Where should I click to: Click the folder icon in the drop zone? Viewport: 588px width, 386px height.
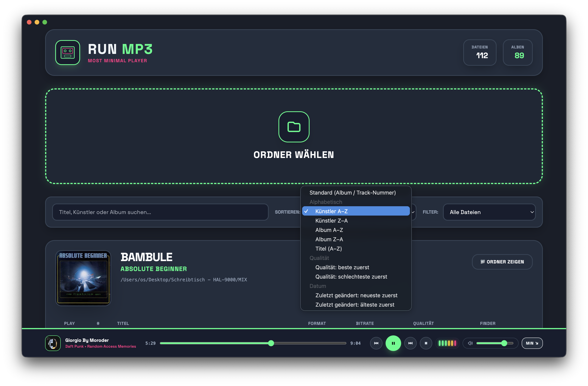click(x=294, y=127)
